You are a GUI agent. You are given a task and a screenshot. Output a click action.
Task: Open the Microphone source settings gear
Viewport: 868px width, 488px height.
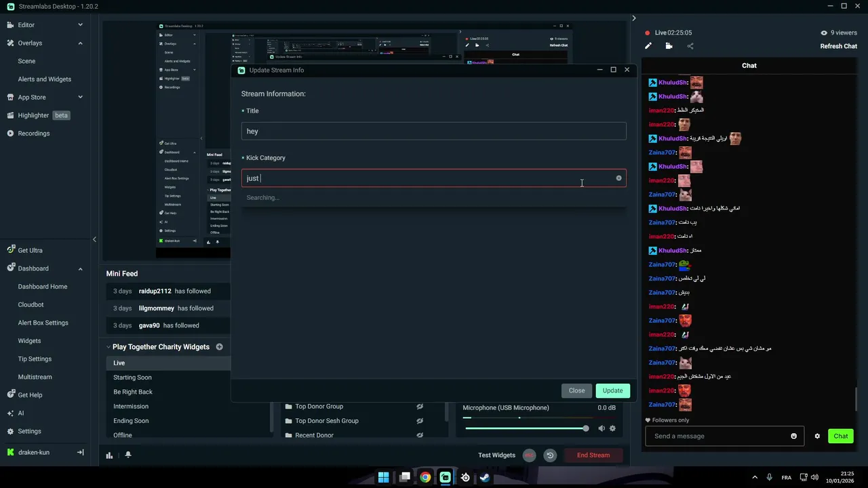(612, 428)
